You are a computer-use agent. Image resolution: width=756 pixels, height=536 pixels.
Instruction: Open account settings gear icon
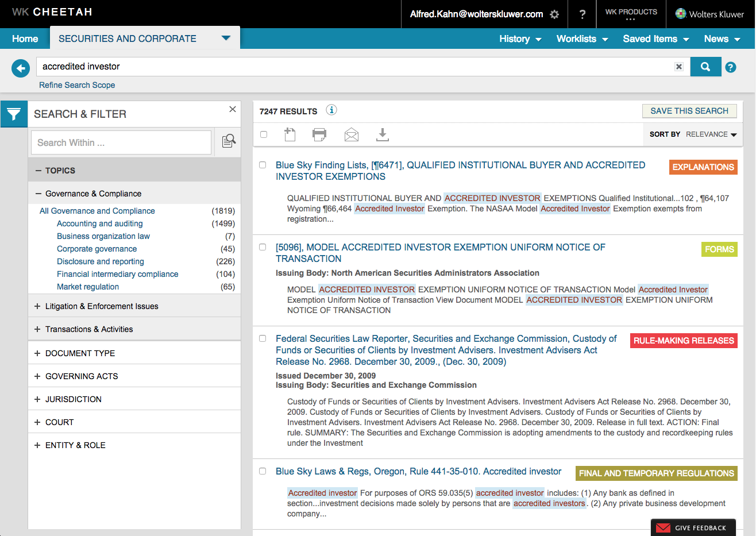coord(554,14)
